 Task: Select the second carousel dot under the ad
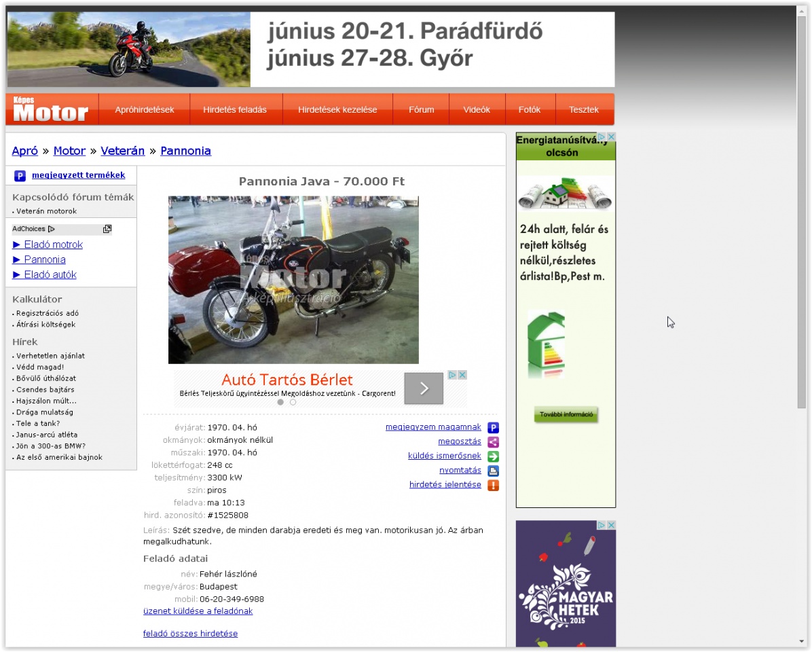click(293, 402)
